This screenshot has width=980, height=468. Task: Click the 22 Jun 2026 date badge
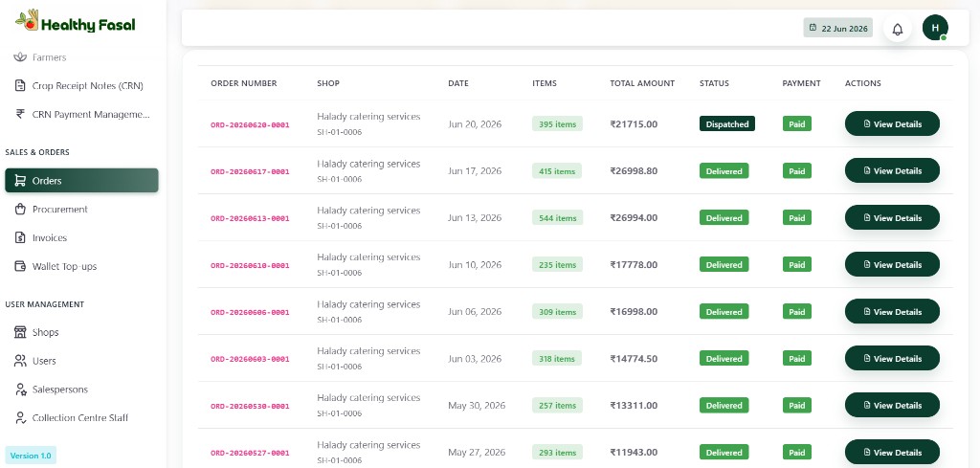click(x=838, y=28)
